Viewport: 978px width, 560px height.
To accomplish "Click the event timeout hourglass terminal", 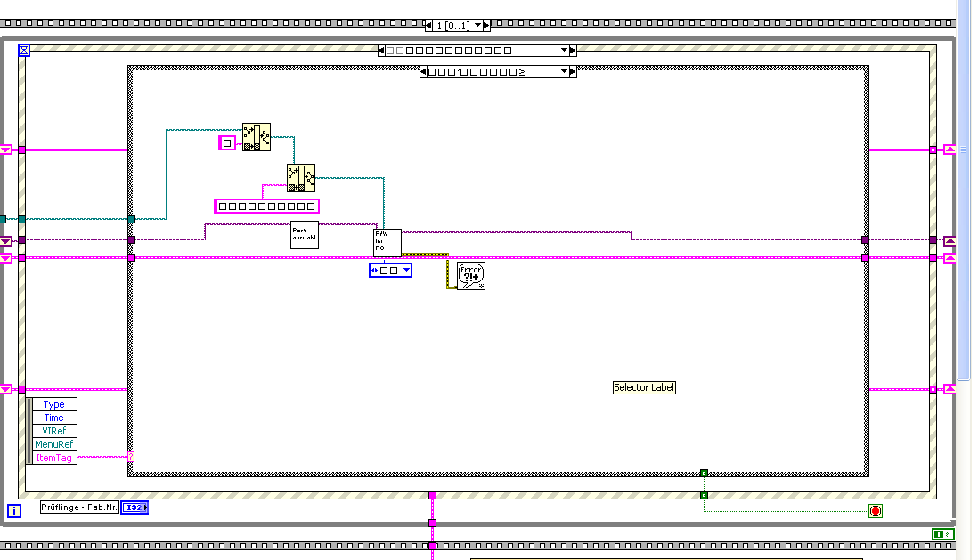I will pos(24,50).
